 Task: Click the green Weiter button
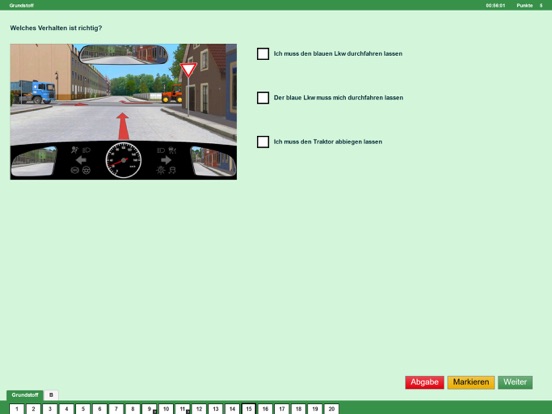click(515, 382)
